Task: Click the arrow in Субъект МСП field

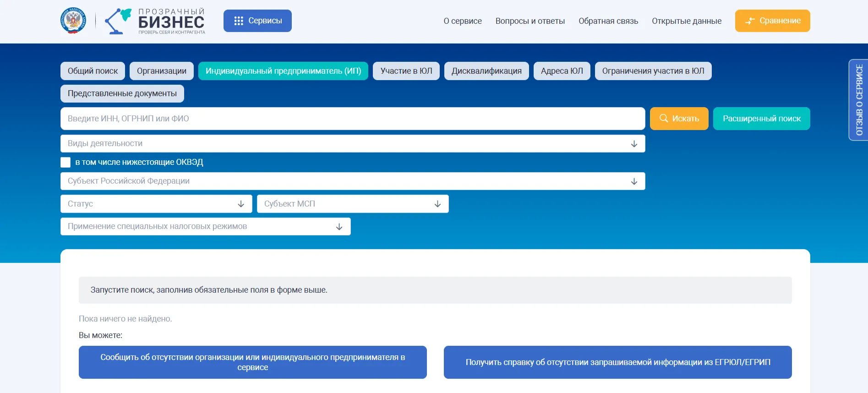Action: [437, 204]
